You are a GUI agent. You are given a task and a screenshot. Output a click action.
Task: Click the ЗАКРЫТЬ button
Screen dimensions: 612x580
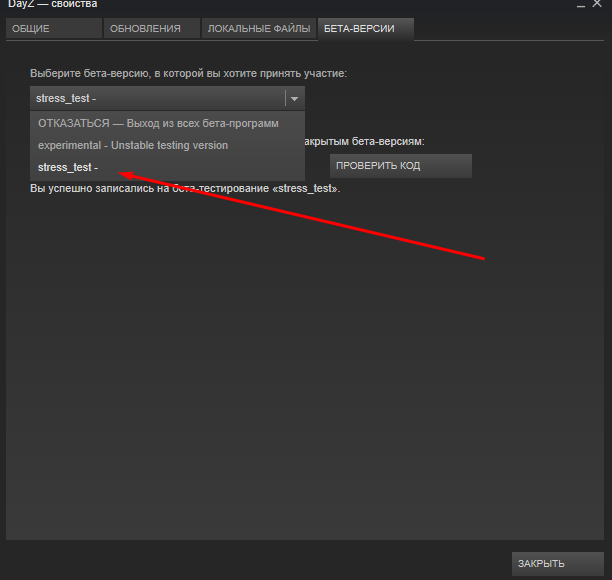[x=558, y=564]
